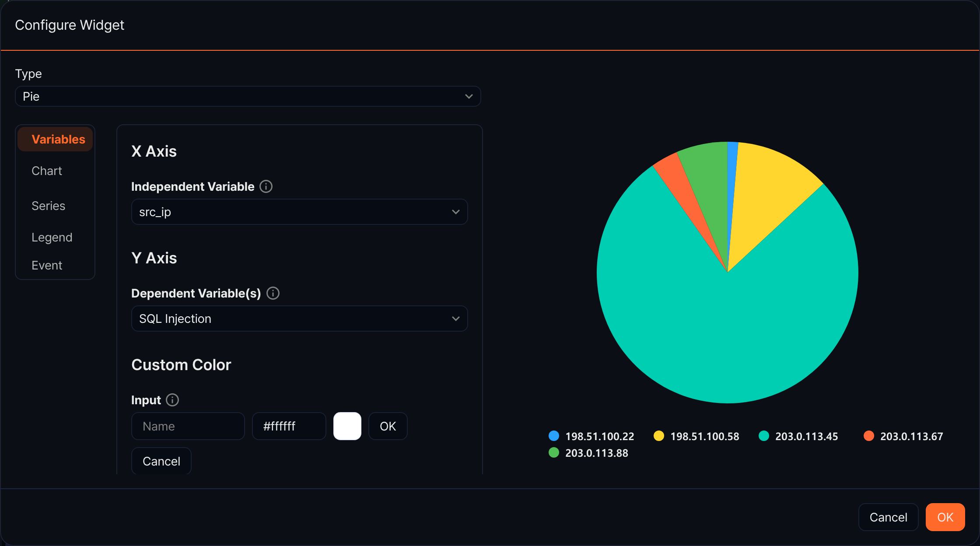Switch to the Chart tab
Screen dimensions: 980x546
click(47, 171)
